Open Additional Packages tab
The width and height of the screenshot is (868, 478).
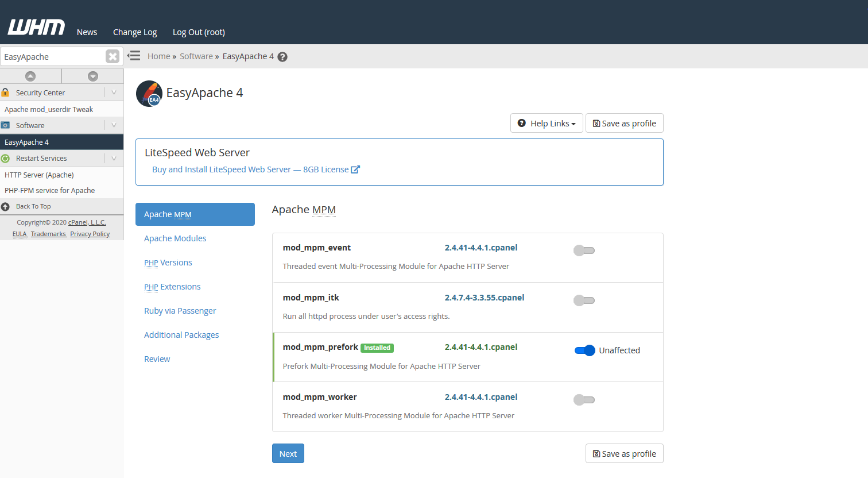point(181,335)
